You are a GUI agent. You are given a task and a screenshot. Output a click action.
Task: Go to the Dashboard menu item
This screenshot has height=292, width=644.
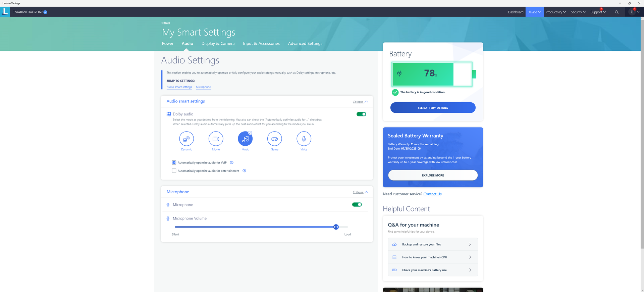[x=516, y=12]
